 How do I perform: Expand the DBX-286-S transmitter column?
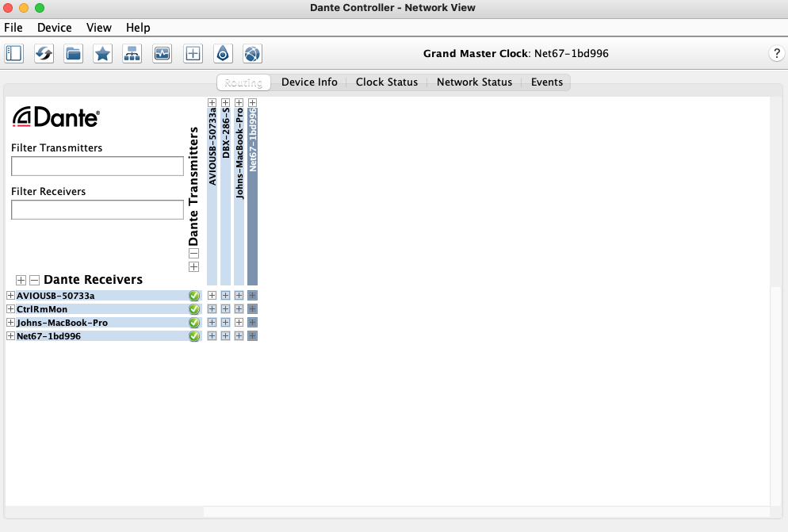coord(226,102)
